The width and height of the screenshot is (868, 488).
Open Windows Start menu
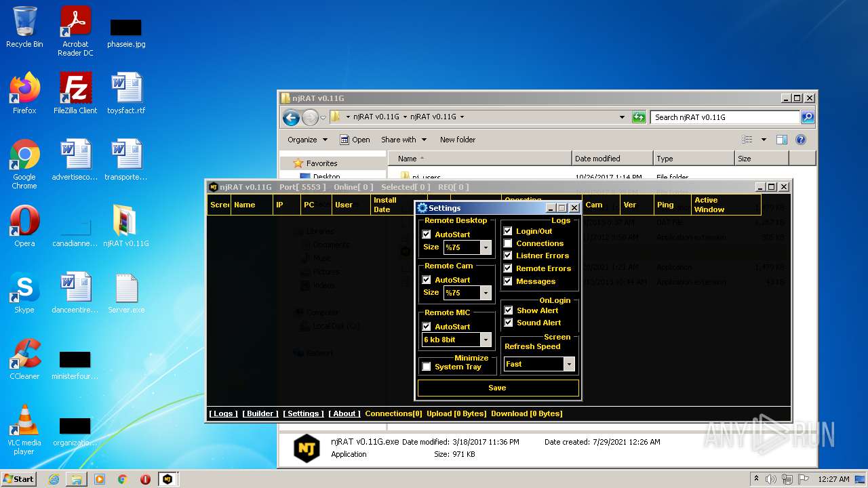click(x=19, y=479)
